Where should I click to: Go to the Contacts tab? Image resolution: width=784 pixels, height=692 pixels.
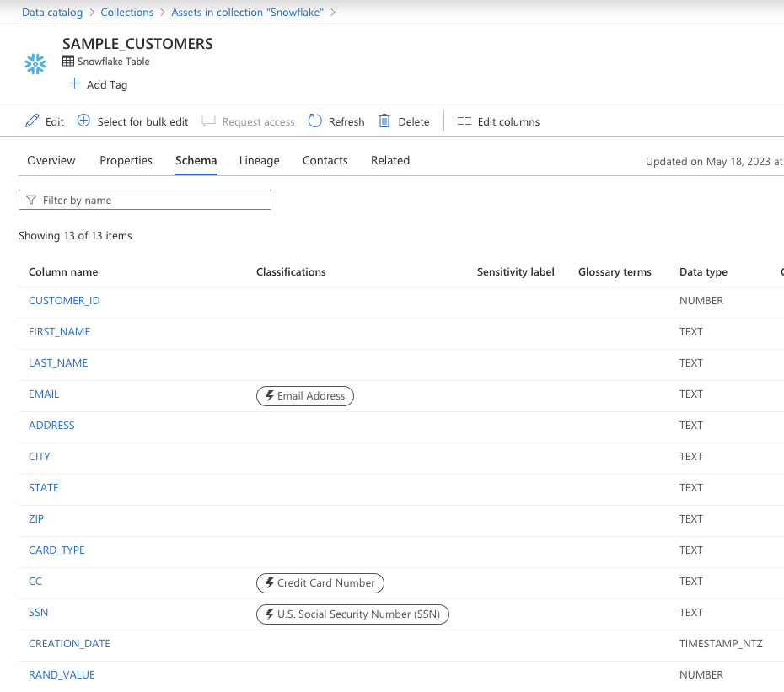[325, 161]
